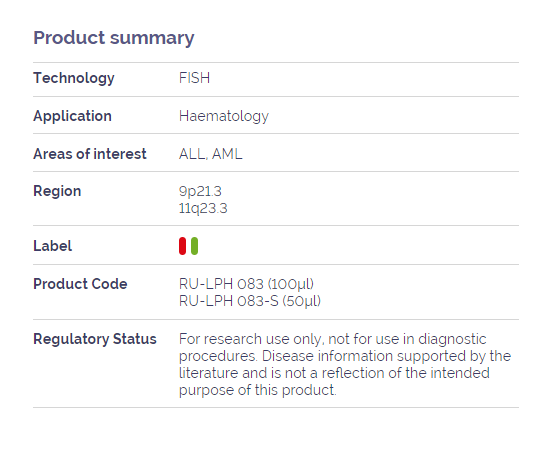Click the Regulatory Status row label
The image size is (534, 457).
pyautogui.click(x=95, y=339)
